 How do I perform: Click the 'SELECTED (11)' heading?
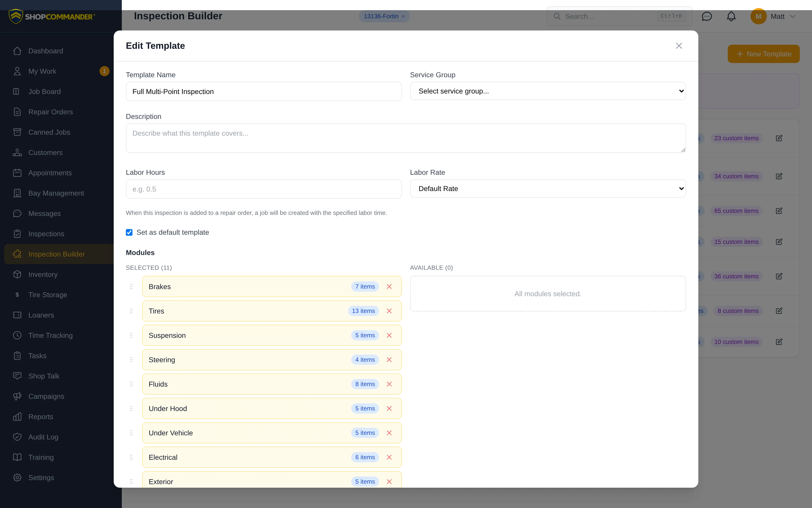pyautogui.click(x=149, y=268)
